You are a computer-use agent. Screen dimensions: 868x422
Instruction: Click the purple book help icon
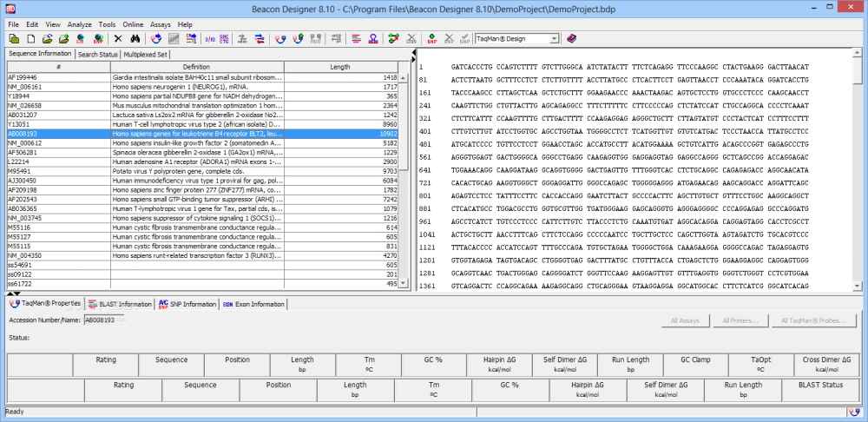tap(572, 39)
